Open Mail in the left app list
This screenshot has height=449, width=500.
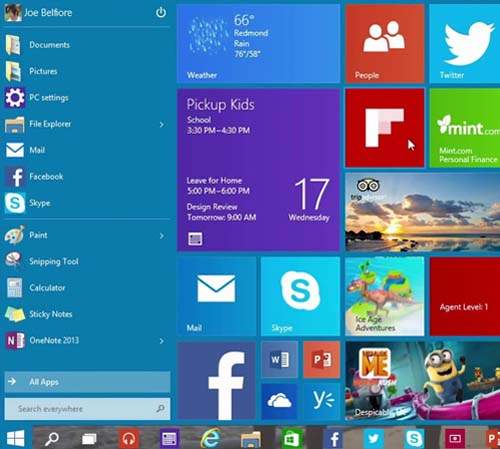(x=25, y=150)
